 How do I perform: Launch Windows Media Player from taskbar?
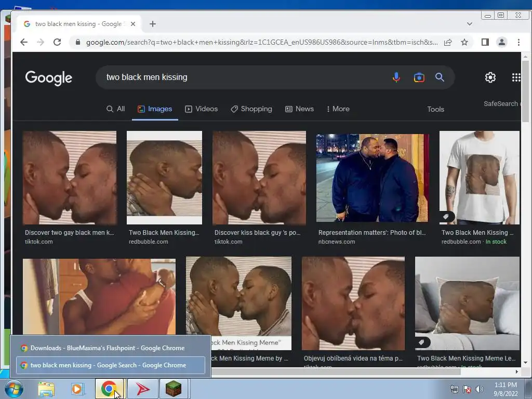(77, 389)
